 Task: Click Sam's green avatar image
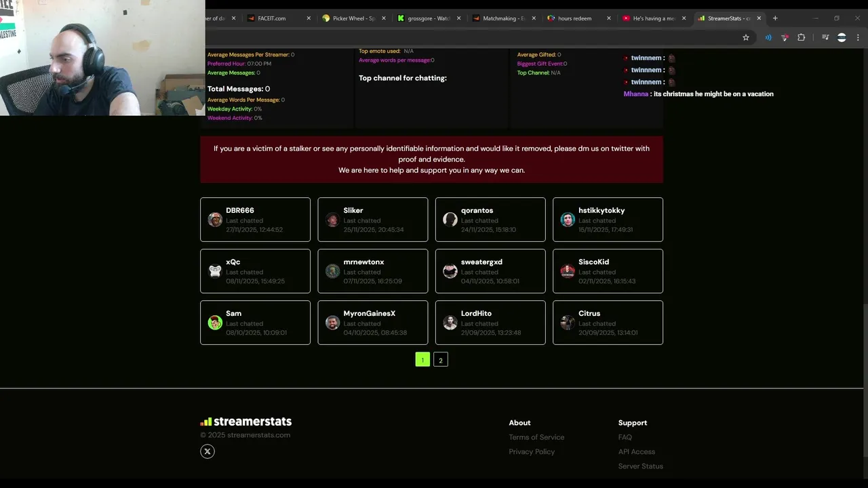(215, 323)
